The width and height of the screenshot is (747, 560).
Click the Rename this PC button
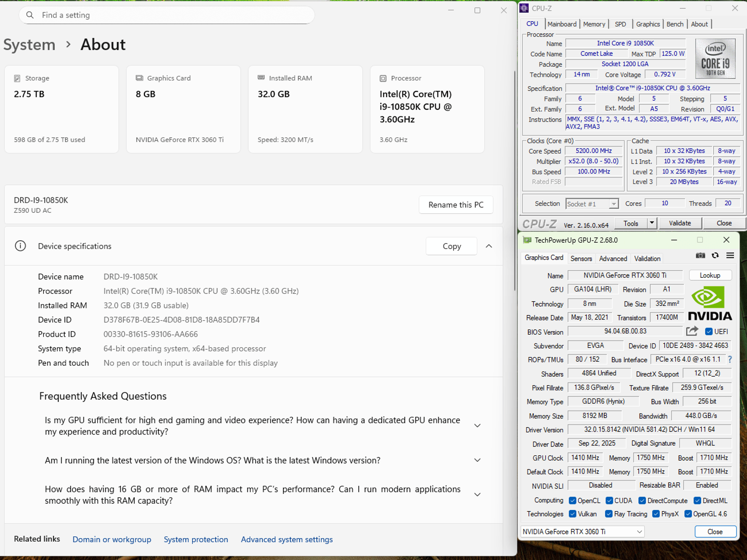point(456,205)
